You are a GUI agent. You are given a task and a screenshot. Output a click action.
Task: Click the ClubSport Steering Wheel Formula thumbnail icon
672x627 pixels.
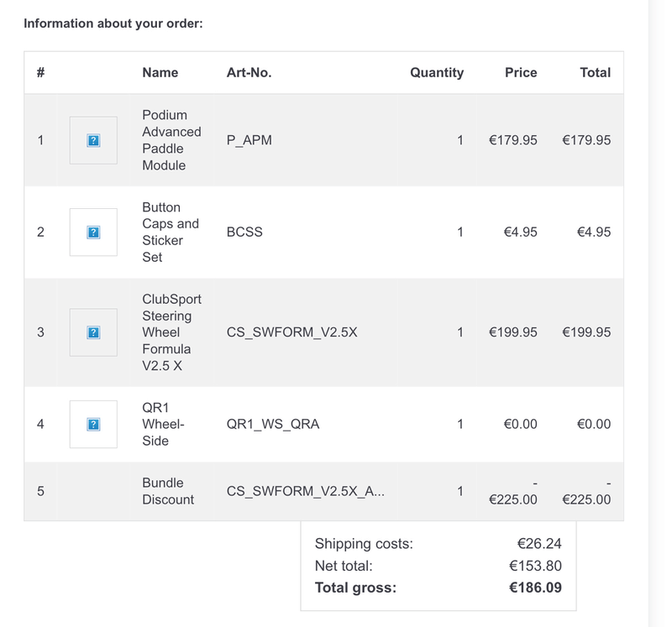pos(93,332)
